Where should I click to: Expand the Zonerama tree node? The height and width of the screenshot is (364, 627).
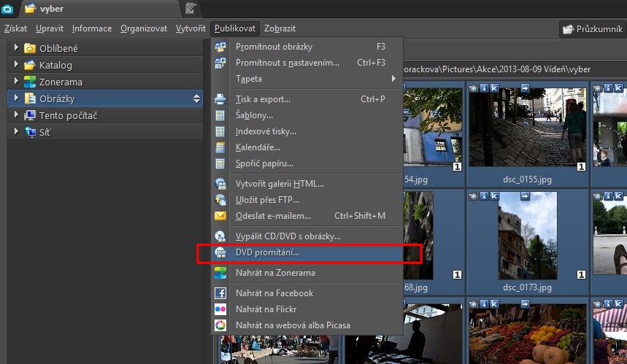click(x=16, y=81)
